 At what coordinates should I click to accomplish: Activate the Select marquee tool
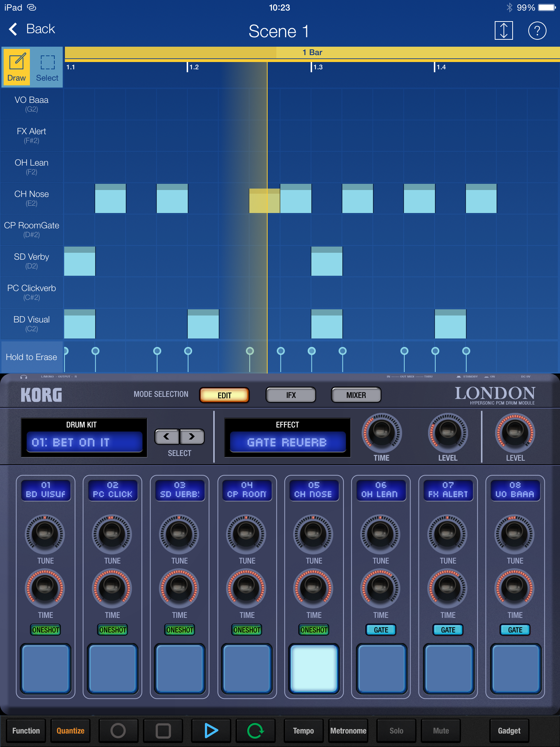47,67
